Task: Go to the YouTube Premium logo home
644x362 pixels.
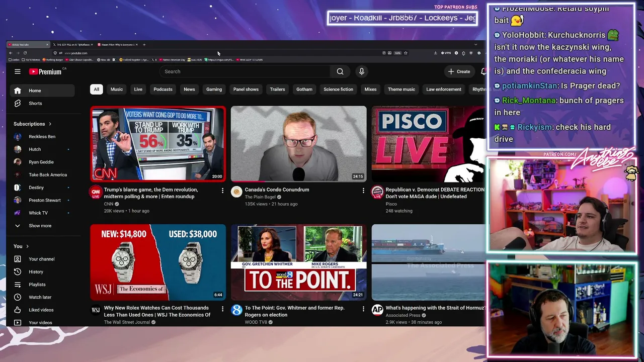Action: point(45,71)
